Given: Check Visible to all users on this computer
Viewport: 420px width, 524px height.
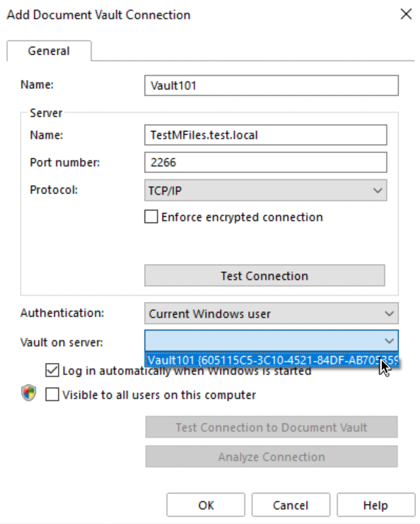Looking at the screenshot, I should 52,395.
